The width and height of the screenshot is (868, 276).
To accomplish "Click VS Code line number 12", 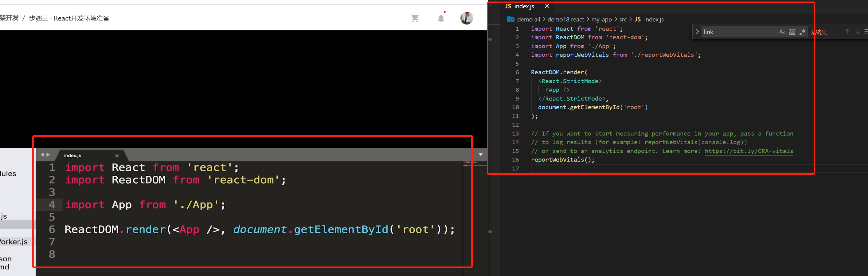I will tap(515, 125).
